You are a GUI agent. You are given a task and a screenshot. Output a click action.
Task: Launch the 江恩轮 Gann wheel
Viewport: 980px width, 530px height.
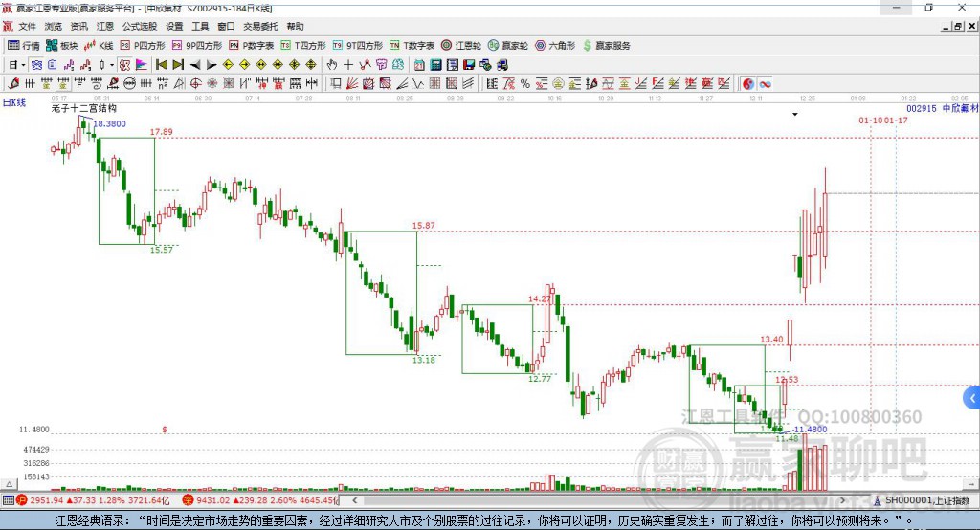(x=461, y=46)
